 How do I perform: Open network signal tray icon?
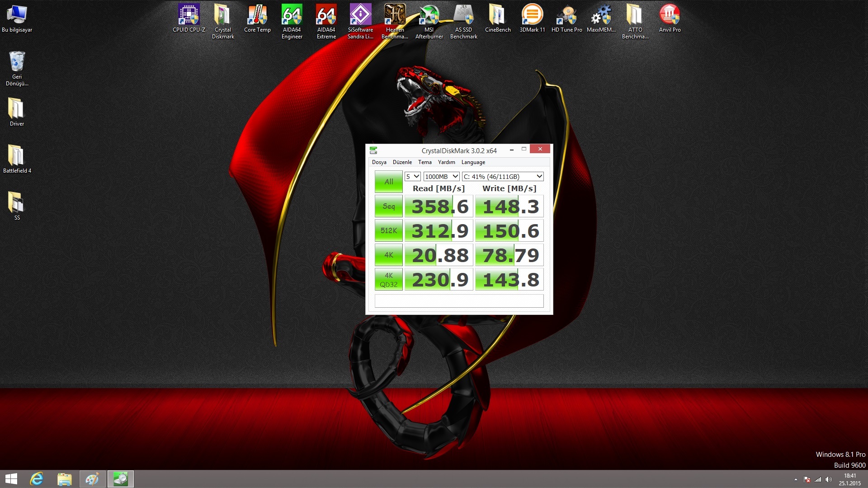[818, 479]
